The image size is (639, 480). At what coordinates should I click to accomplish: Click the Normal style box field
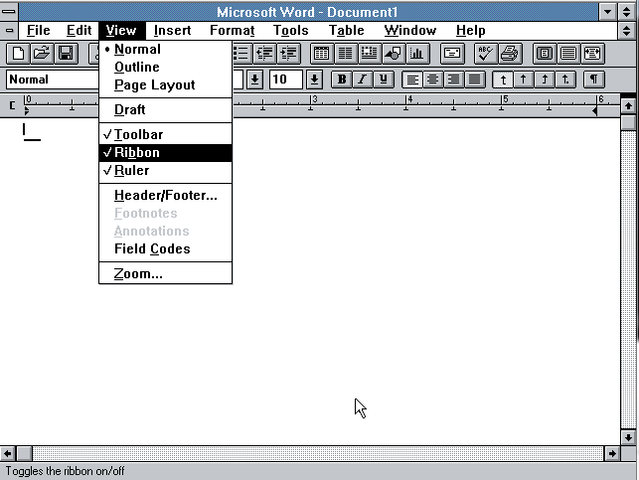pos(53,79)
